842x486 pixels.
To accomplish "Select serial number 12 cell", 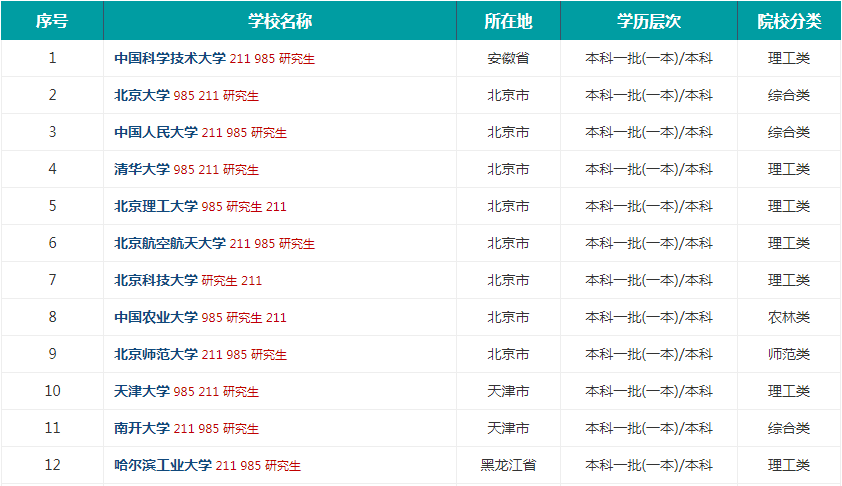I will click(52, 466).
